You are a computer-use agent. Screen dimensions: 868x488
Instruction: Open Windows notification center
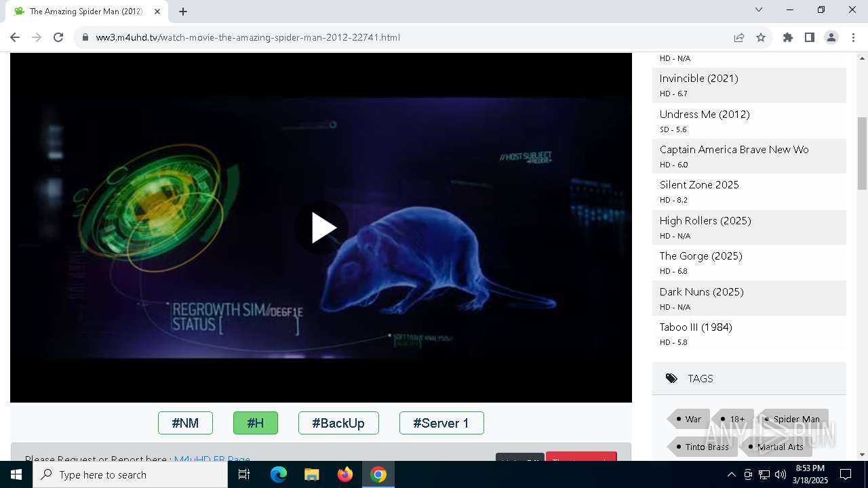coord(846,474)
